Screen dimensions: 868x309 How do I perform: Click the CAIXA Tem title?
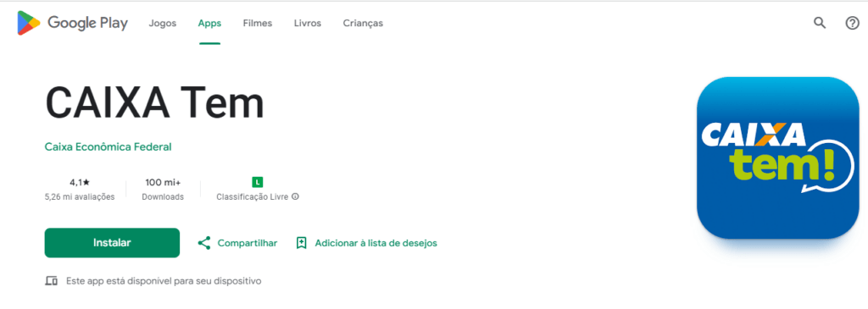154,103
